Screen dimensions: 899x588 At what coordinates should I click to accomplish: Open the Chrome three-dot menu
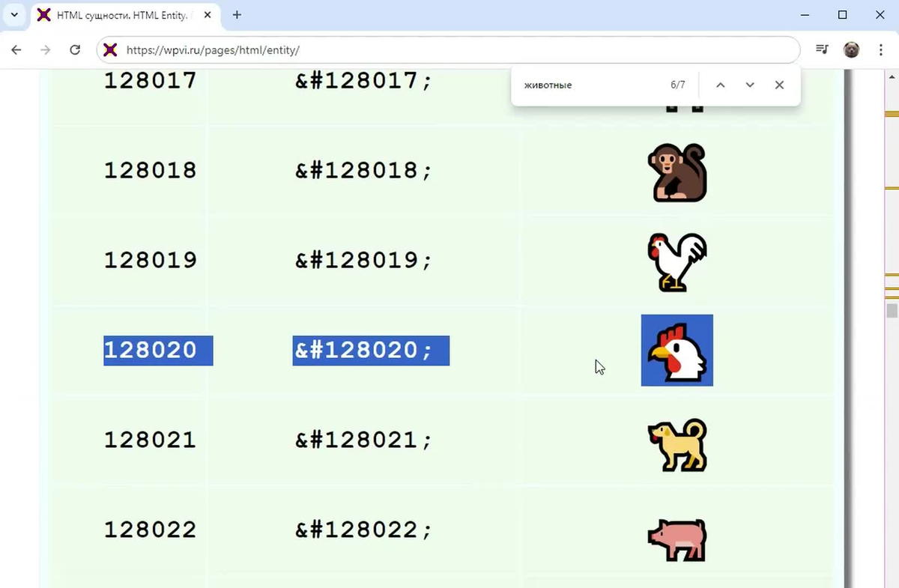[x=880, y=50]
